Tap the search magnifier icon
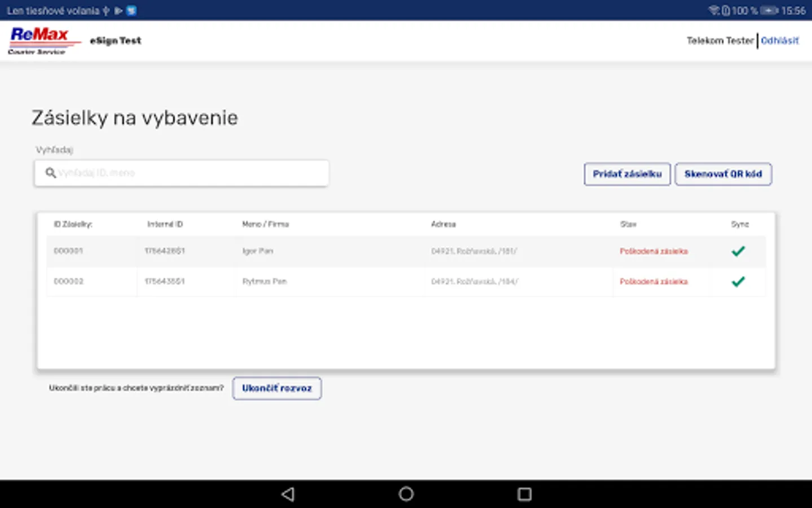 [x=51, y=173]
